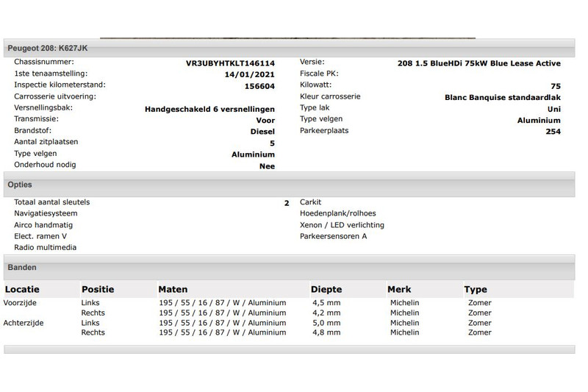This screenshot has width=588, height=392.
Task: Click the Maten column header
Action: tap(173, 290)
